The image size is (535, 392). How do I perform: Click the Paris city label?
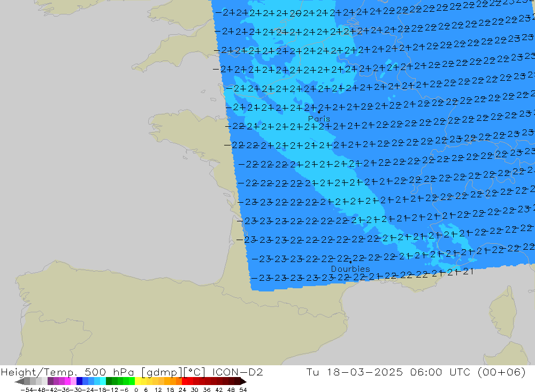tap(319, 119)
